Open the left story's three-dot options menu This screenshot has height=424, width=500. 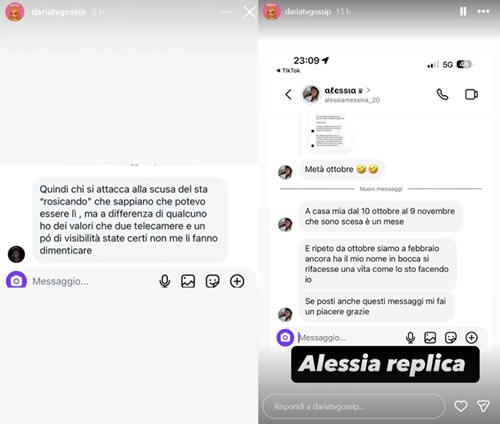226,12
